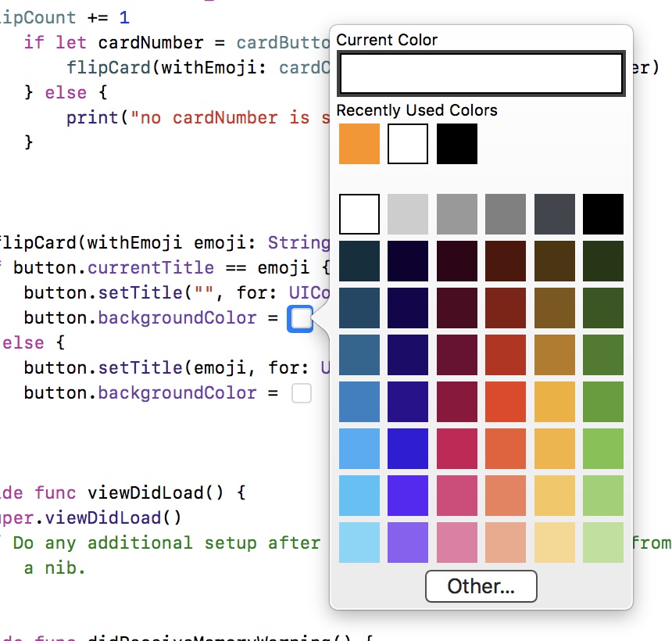
Task: Click 'button.setTitle("",' line
Action: pyautogui.click(x=124, y=293)
